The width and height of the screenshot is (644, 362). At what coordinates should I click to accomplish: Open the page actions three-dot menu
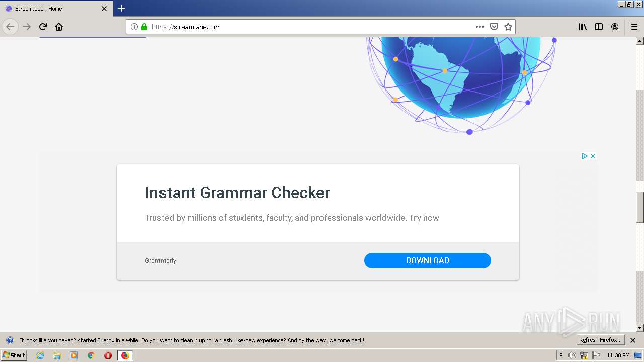(480, 27)
